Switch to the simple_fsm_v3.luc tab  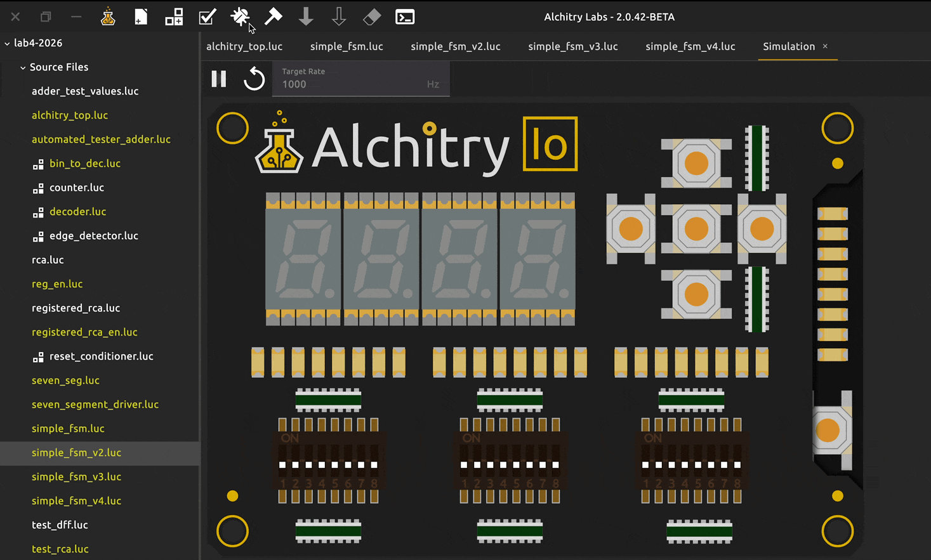tap(572, 46)
